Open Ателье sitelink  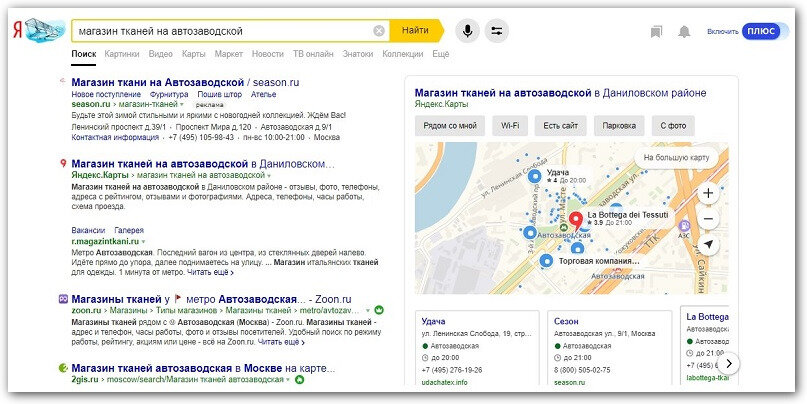pos(264,95)
